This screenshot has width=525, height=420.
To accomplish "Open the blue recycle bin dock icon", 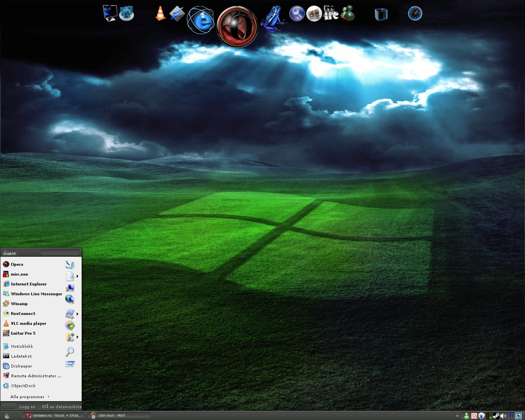I will tap(381, 14).
